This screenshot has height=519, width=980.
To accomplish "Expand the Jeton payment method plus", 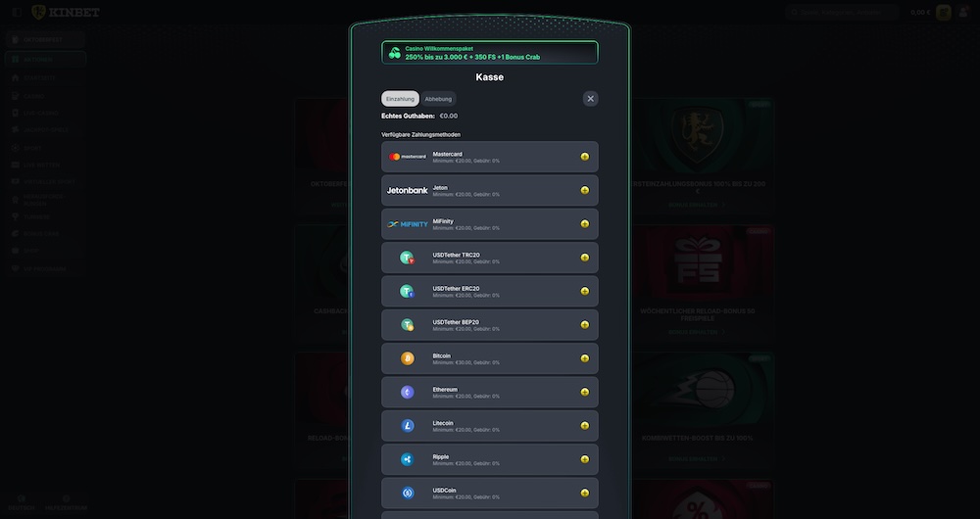I will click(x=585, y=190).
